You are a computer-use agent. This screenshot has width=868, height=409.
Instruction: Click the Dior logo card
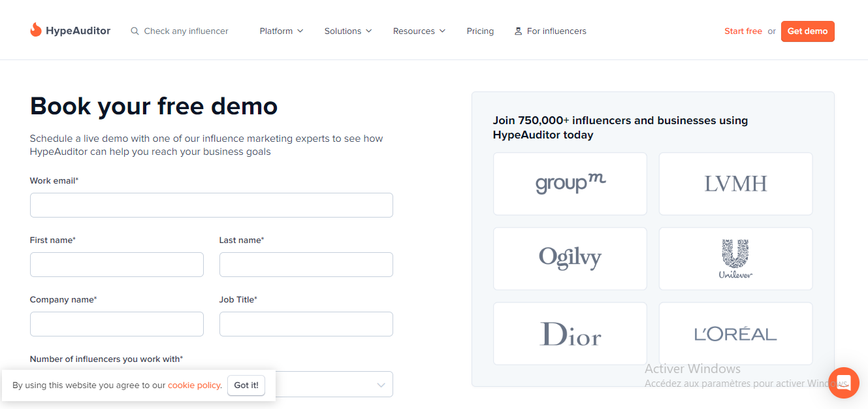tap(570, 334)
